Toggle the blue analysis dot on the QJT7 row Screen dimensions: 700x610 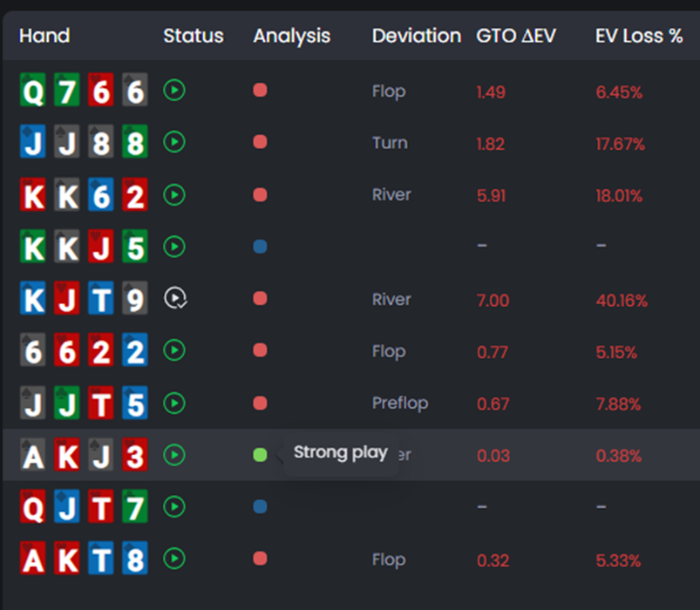(x=259, y=506)
